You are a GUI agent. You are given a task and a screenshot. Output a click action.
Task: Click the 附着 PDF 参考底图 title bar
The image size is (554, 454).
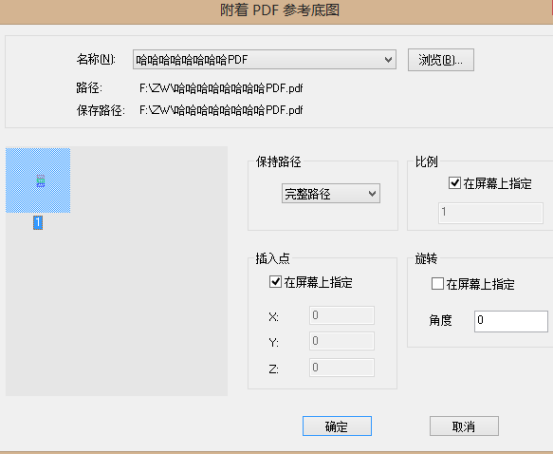click(277, 11)
